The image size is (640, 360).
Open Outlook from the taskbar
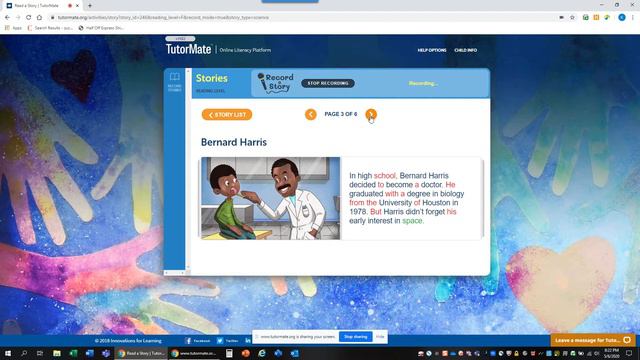point(294,353)
